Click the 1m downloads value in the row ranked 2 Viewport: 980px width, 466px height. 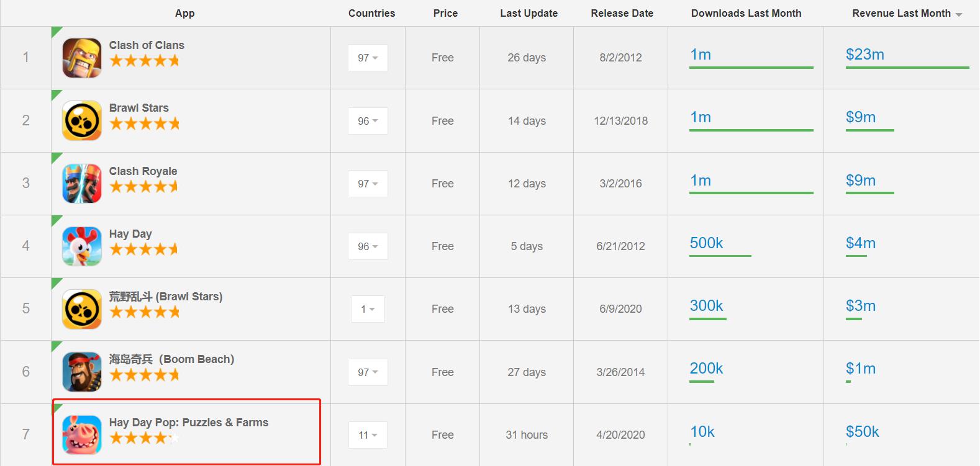coord(701,117)
